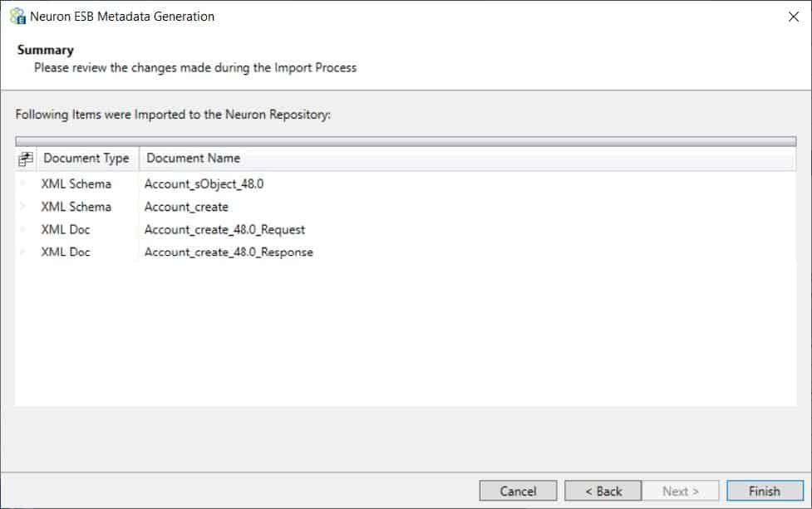Click XML Schema type in first row

76,184
